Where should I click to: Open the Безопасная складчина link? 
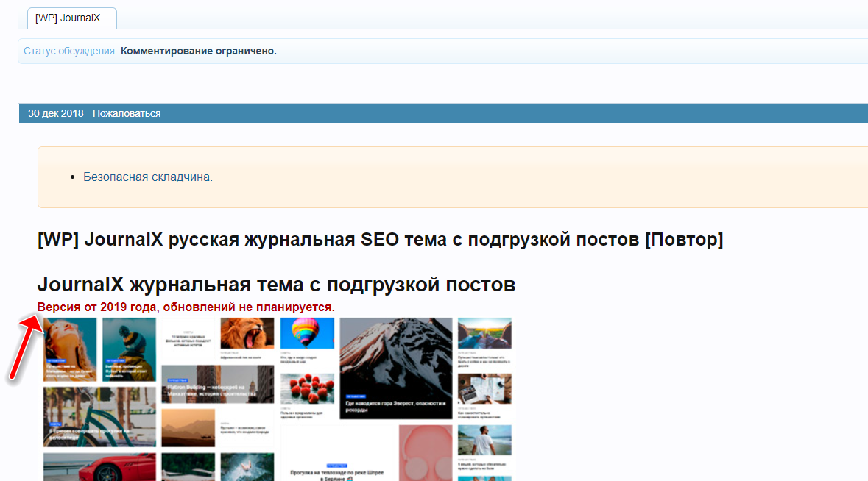(x=148, y=177)
